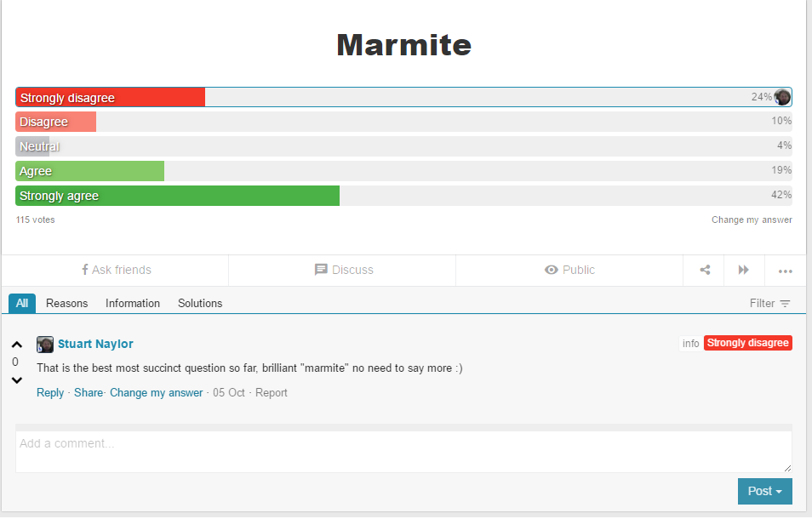Image resolution: width=812 pixels, height=519 pixels.
Task: Click the Marmite question title
Action: tap(404, 45)
